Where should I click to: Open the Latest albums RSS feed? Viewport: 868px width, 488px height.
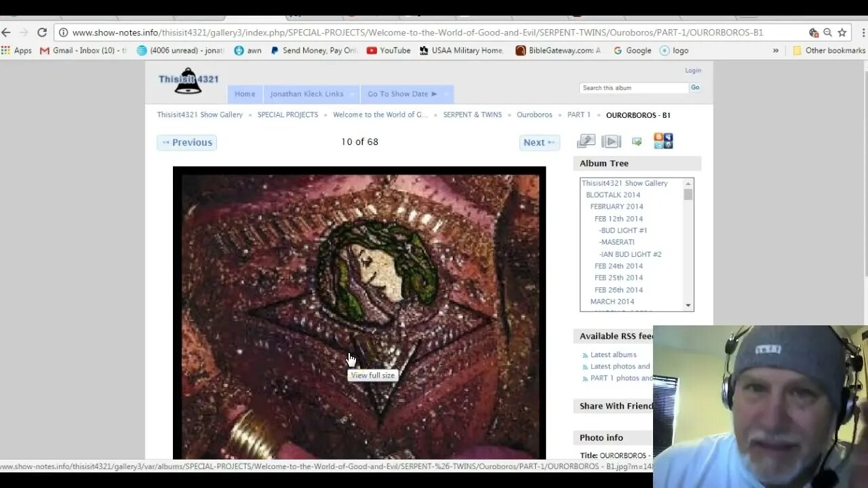[x=613, y=354]
